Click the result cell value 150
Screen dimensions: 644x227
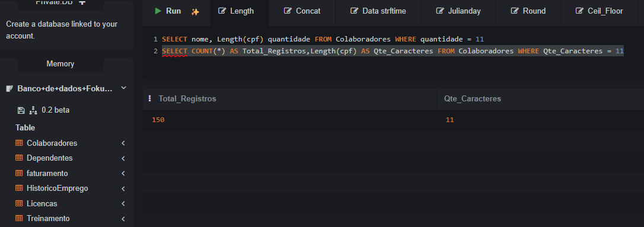point(158,120)
